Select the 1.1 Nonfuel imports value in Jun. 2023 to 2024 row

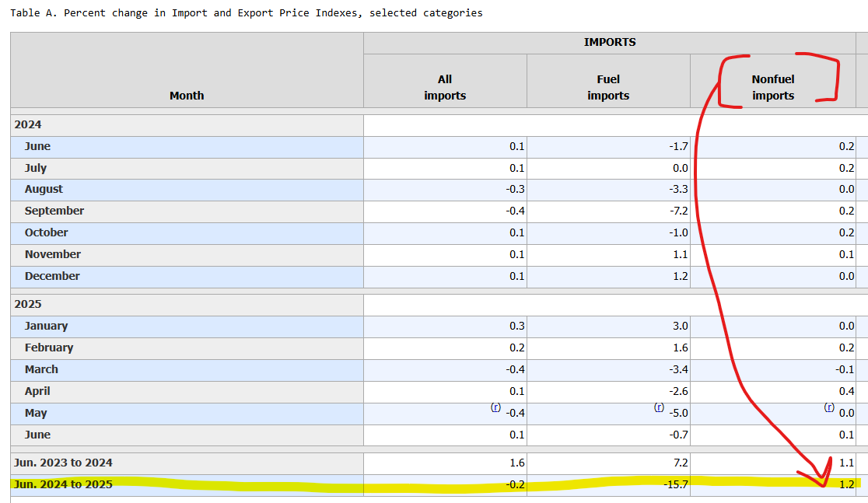(846, 463)
